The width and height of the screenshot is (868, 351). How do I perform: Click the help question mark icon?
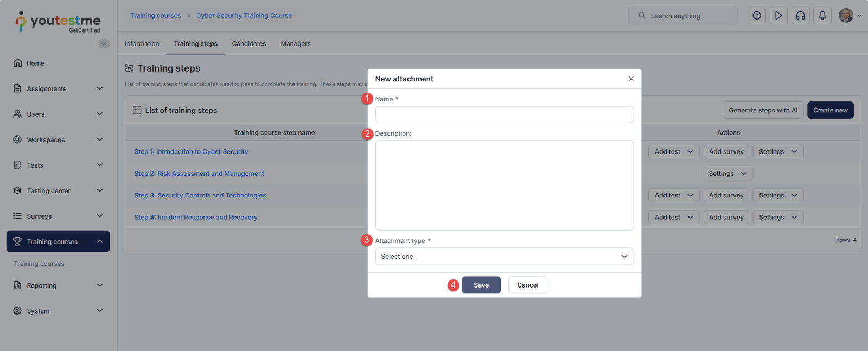tap(756, 16)
